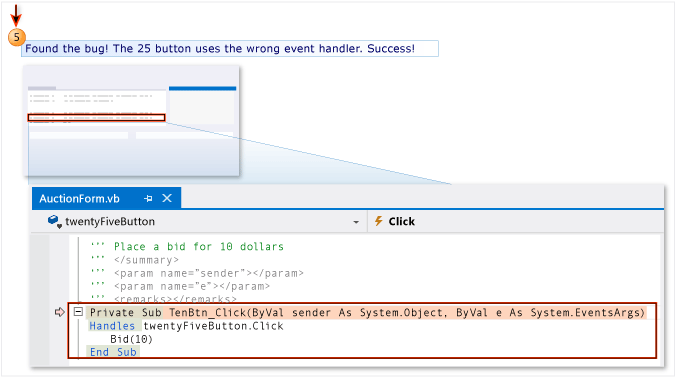
Task: Click the Bid(10) code line
Action: pos(131,339)
